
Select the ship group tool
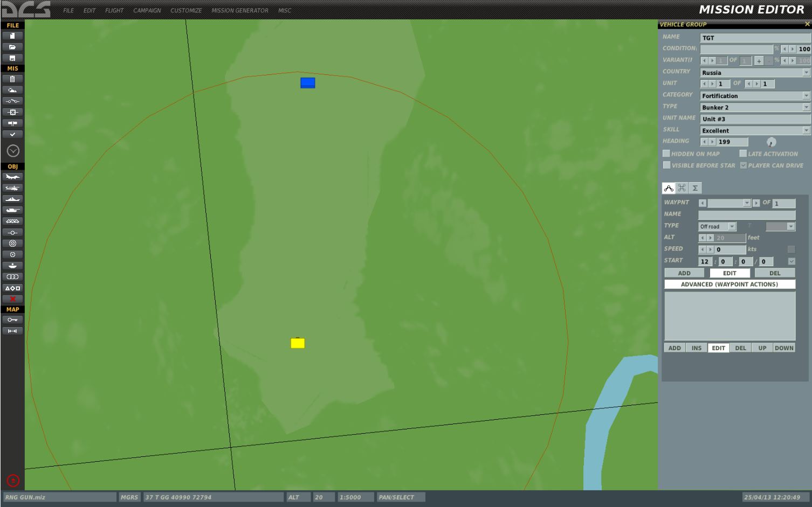(x=12, y=199)
